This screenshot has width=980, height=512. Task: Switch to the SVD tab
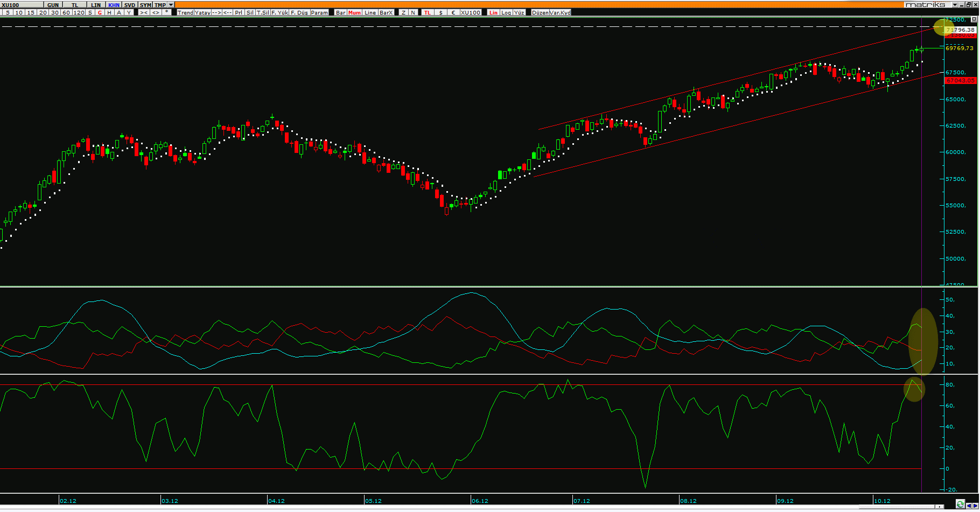point(130,5)
